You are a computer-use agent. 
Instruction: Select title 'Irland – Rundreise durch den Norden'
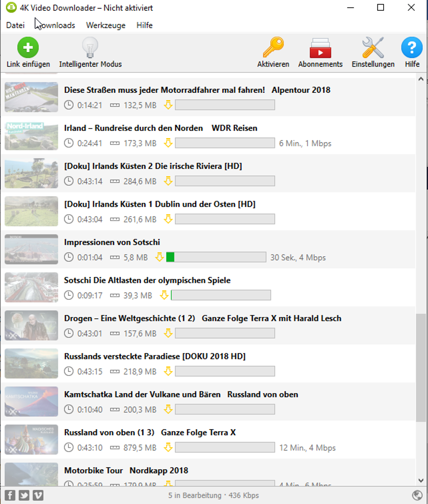click(x=134, y=128)
